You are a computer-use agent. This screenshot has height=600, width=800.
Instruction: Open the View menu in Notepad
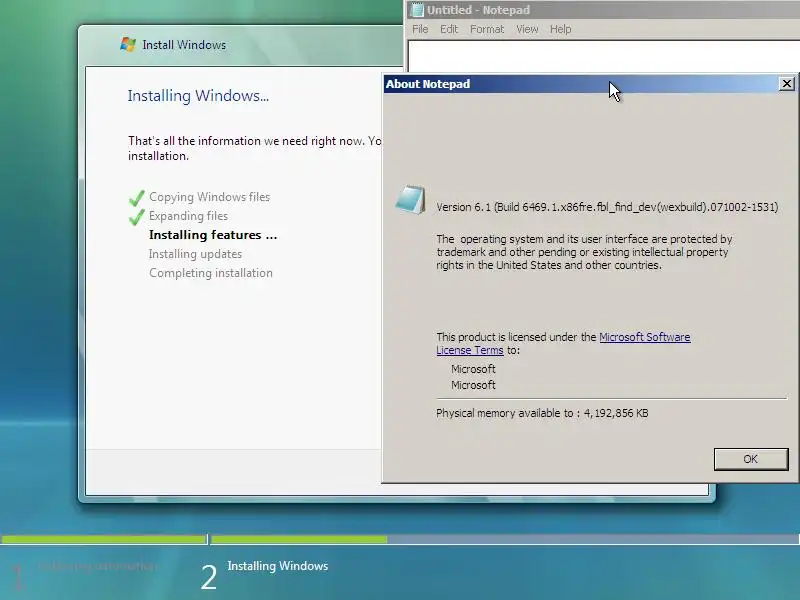[x=527, y=29]
